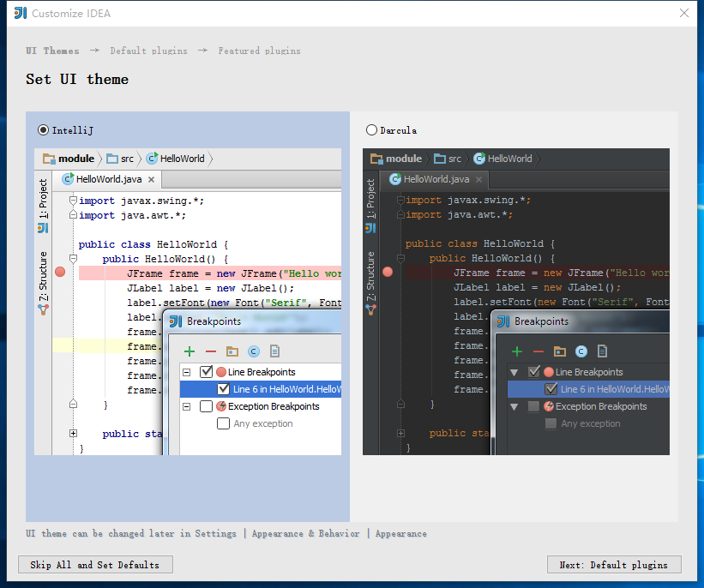Click HelloWorld class icon in light preview breadcrumb

point(152,159)
